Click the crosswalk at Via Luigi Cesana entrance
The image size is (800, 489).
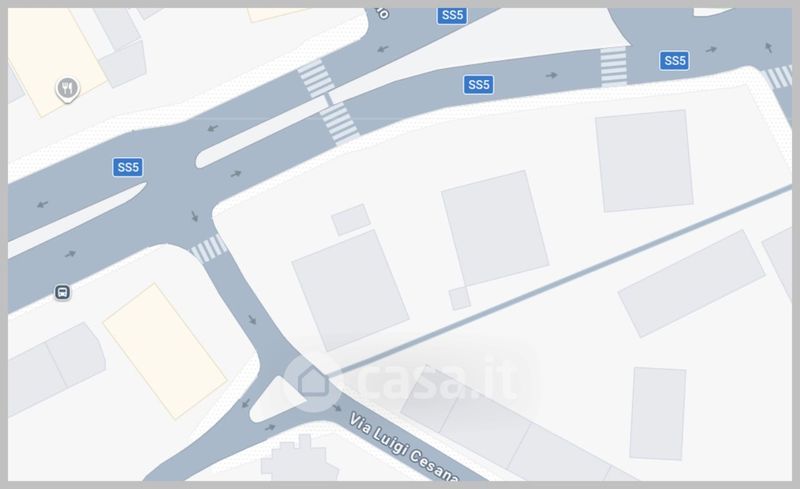pos(209,249)
